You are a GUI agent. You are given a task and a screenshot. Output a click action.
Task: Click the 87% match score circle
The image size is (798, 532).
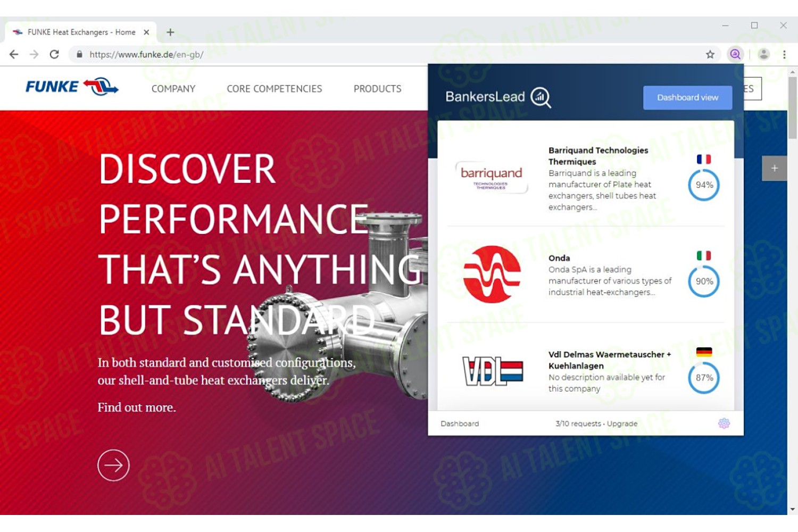[704, 378]
